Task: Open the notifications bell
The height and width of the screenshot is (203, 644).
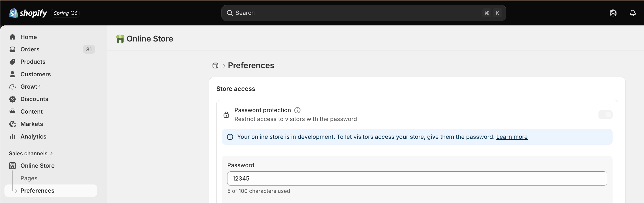Action: pos(633,13)
